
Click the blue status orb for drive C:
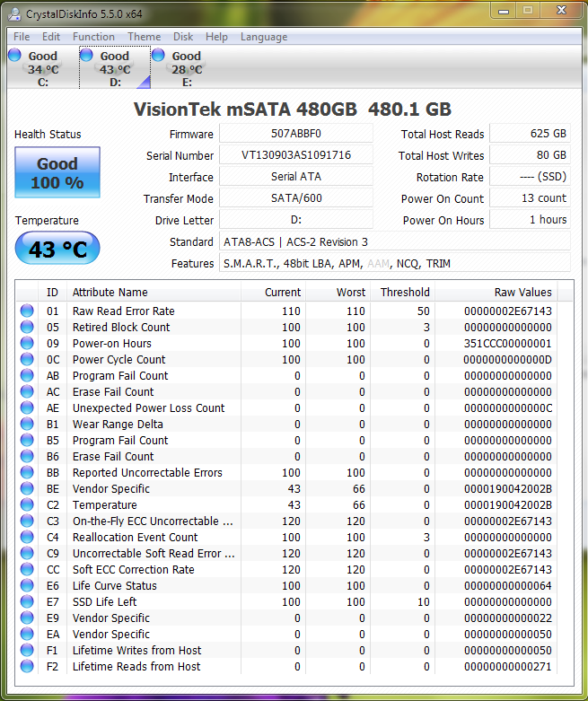tap(14, 56)
